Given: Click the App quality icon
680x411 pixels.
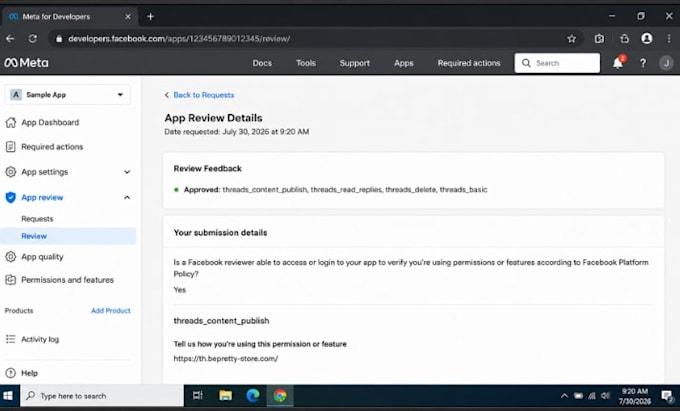Looking at the screenshot, I should (x=10, y=257).
